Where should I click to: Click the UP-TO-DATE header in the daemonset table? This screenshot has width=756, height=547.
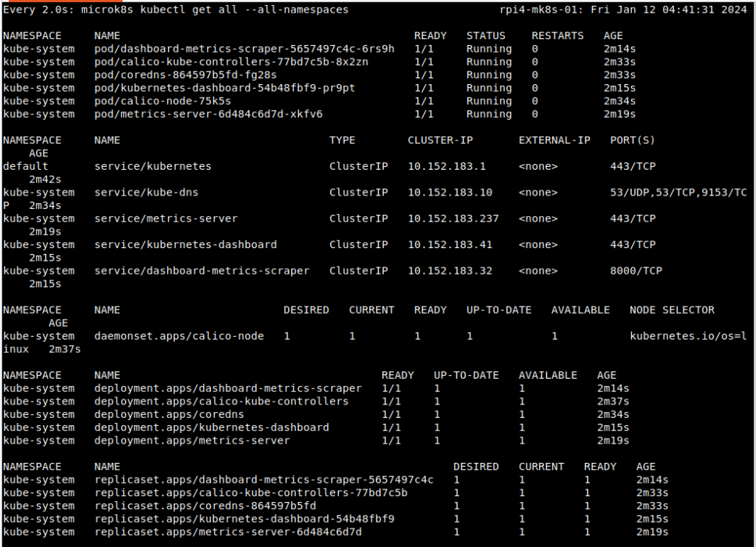498,310
